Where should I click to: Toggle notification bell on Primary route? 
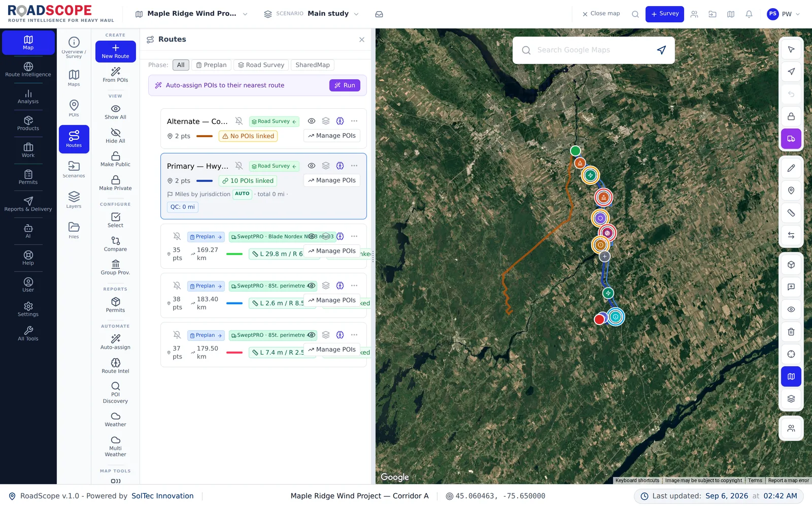(x=239, y=166)
